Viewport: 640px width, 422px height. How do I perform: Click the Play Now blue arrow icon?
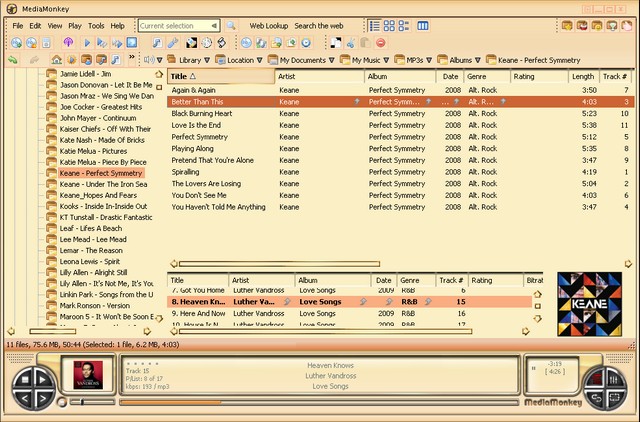click(87, 42)
